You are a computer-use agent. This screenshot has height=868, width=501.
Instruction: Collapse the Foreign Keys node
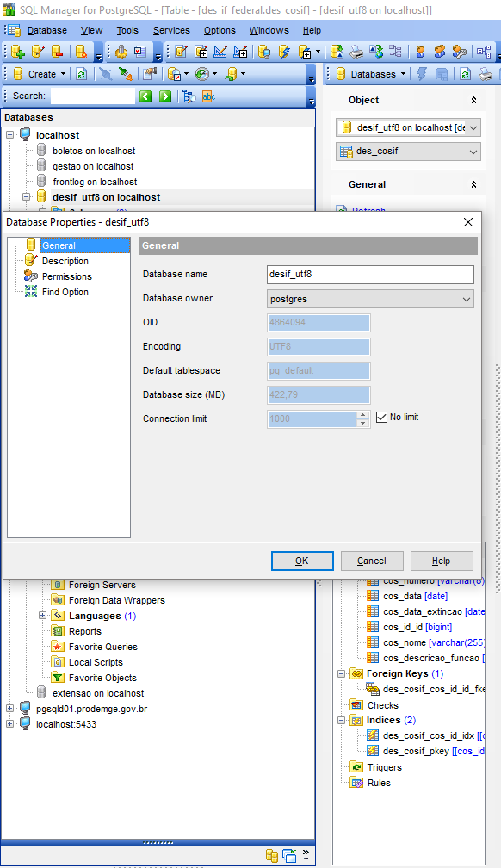[x=342, y=673]
